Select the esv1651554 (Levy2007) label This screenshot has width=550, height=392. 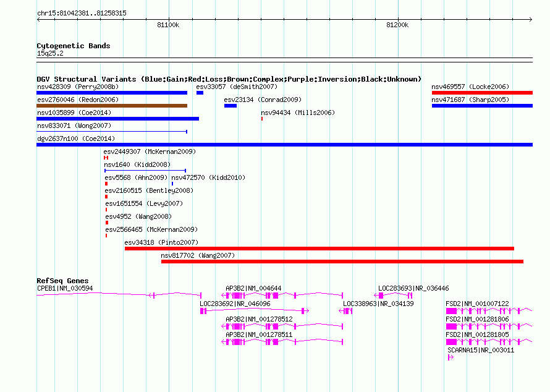[x=144, y=203]
